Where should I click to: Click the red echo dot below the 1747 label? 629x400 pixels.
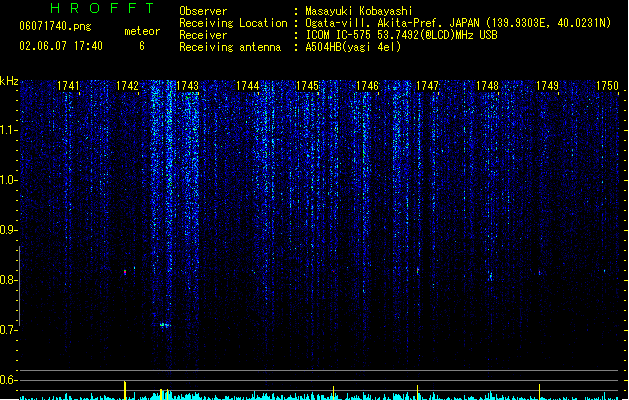tap(418, 271)
